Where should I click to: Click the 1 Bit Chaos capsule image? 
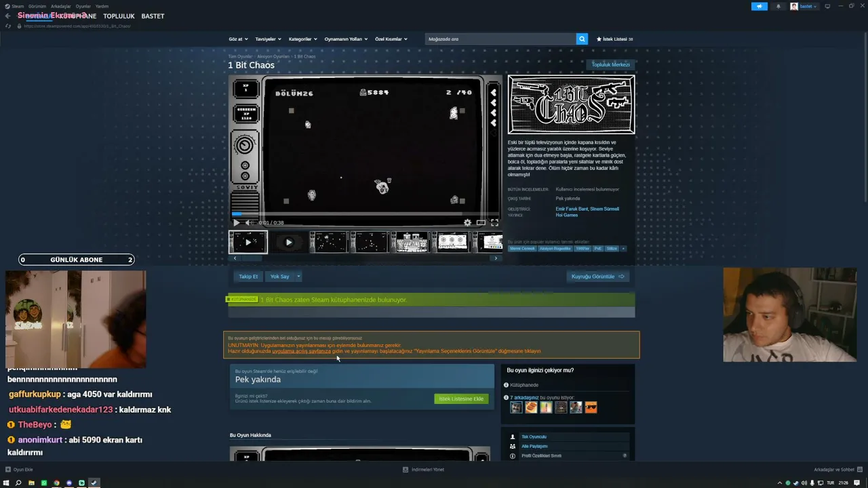pyautogui.click(x=571, y=104)
